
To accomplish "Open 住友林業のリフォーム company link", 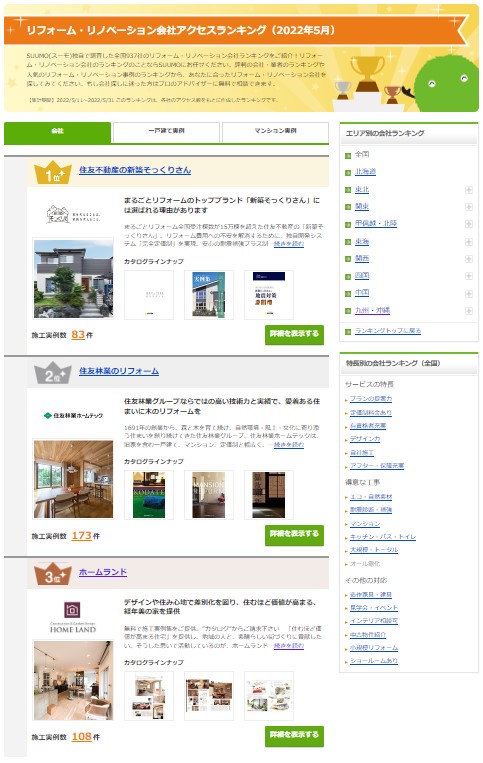I will tap(119, 371).
